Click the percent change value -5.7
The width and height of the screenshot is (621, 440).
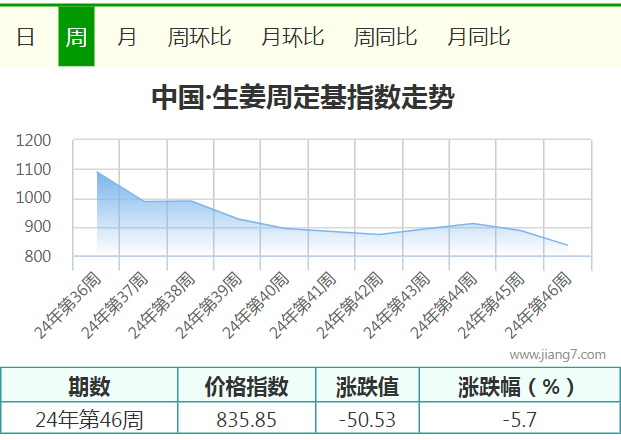click(x=519, y=419)
